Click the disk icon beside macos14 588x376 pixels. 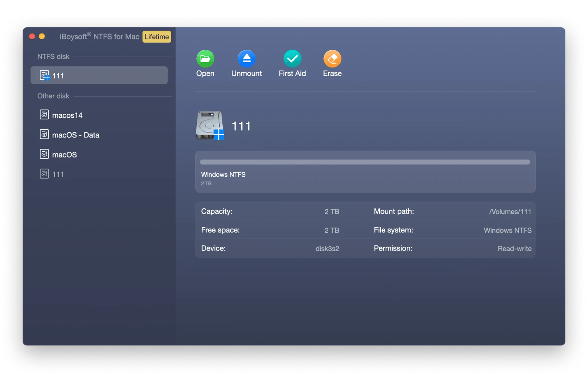[x=44, y=115]
